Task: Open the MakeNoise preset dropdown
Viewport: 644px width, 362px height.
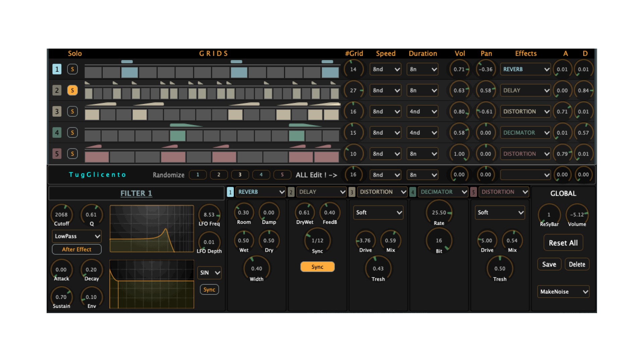Action: click(x=563, y=292)
